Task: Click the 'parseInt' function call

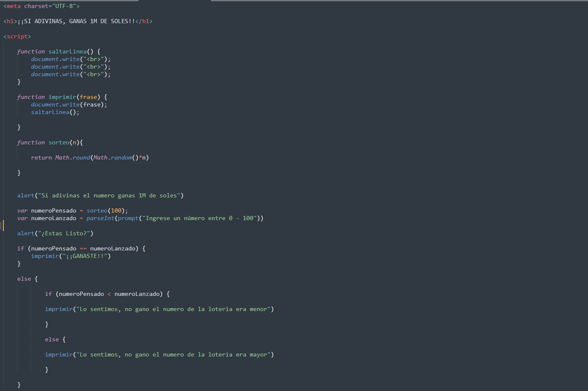Action: point(100,218)
